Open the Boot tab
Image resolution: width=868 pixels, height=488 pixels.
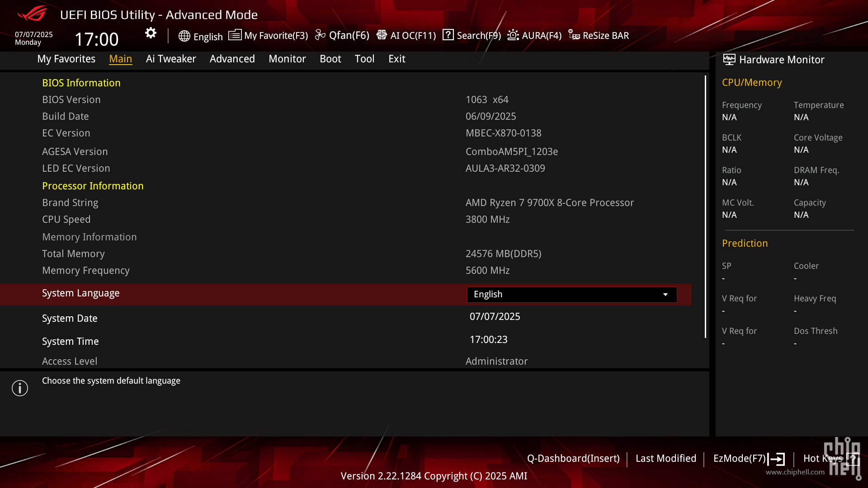coord(330,59)
